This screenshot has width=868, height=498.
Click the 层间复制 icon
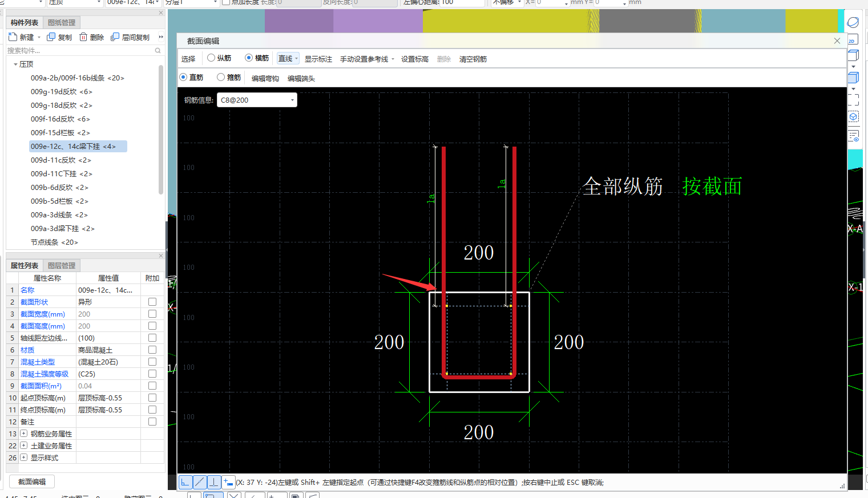coord(115,37)
